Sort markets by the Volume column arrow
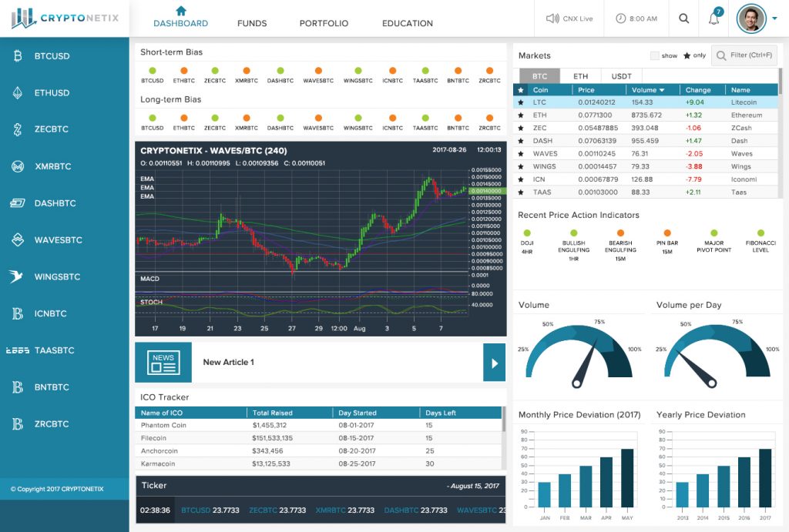 coord(662,90)
